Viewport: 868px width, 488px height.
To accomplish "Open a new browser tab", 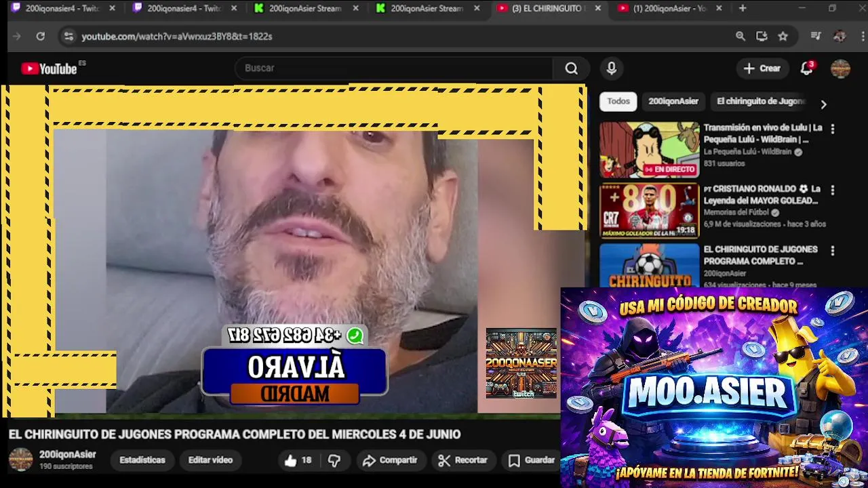I will coord(743,8).
